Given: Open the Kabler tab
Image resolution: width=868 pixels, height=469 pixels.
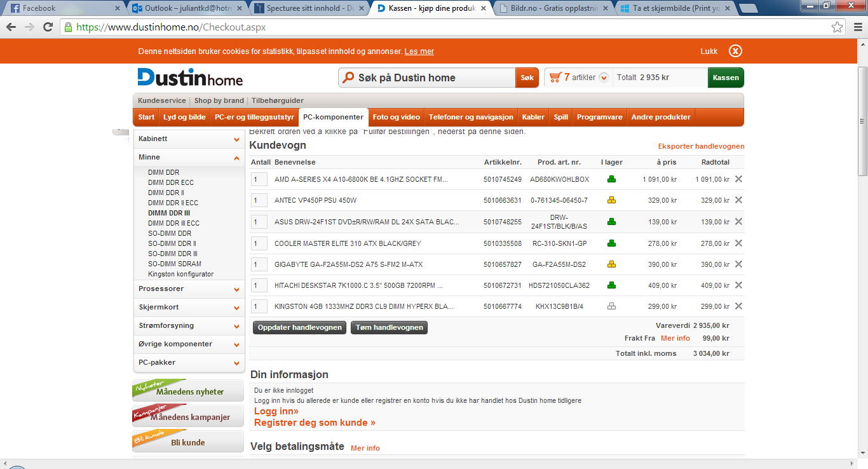Looking at the screenshot, I should [x=533, y=117].
